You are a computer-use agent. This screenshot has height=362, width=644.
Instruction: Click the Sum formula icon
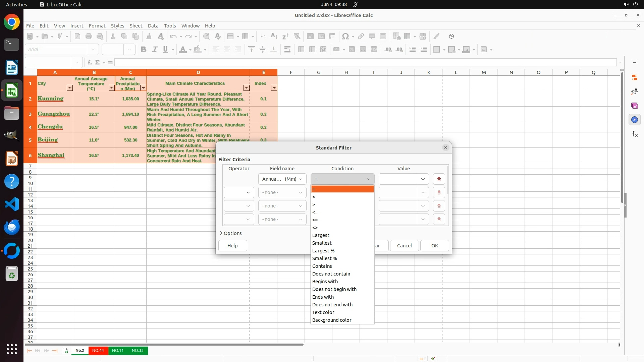(98, 62)
